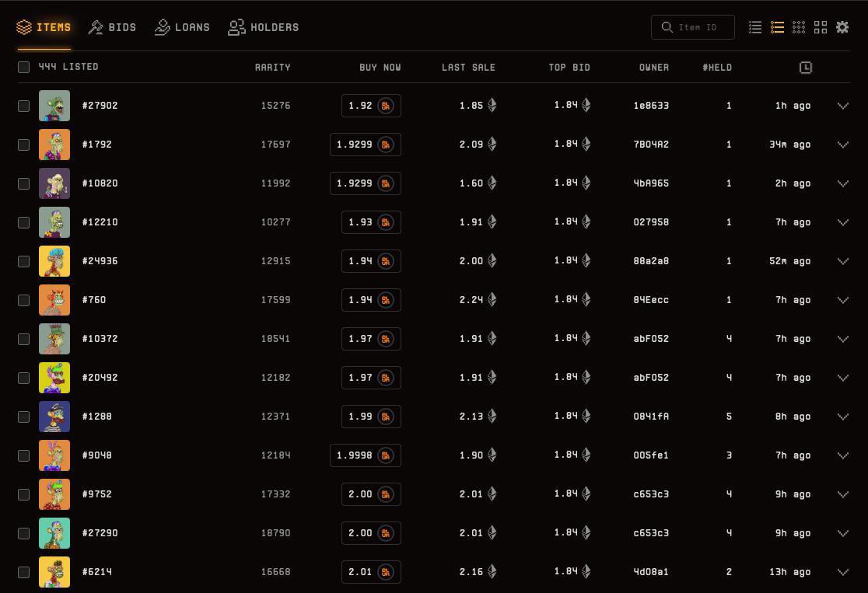This screenshot has width=868, height=593.
Task: Select rarity value 18790
Action: (275, 533)
